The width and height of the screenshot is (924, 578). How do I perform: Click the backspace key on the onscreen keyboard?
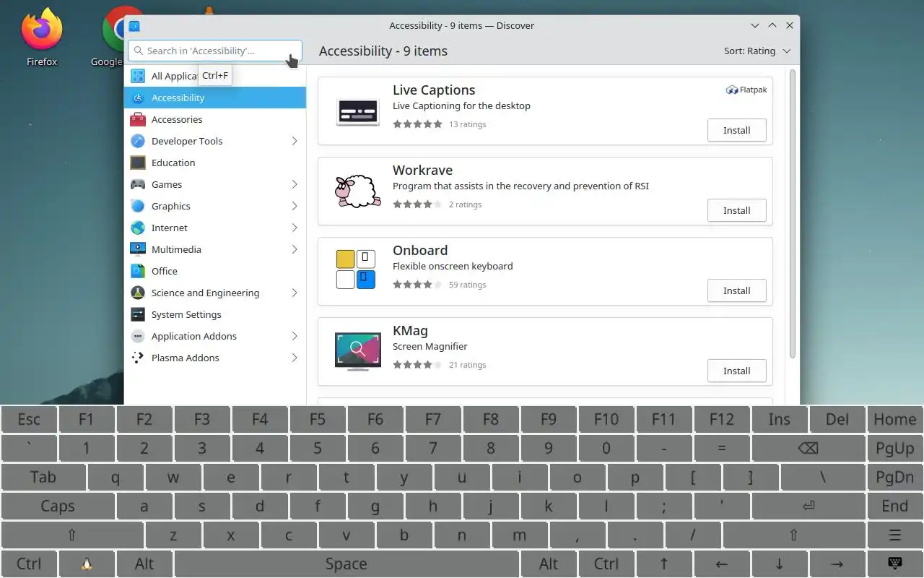808,449
